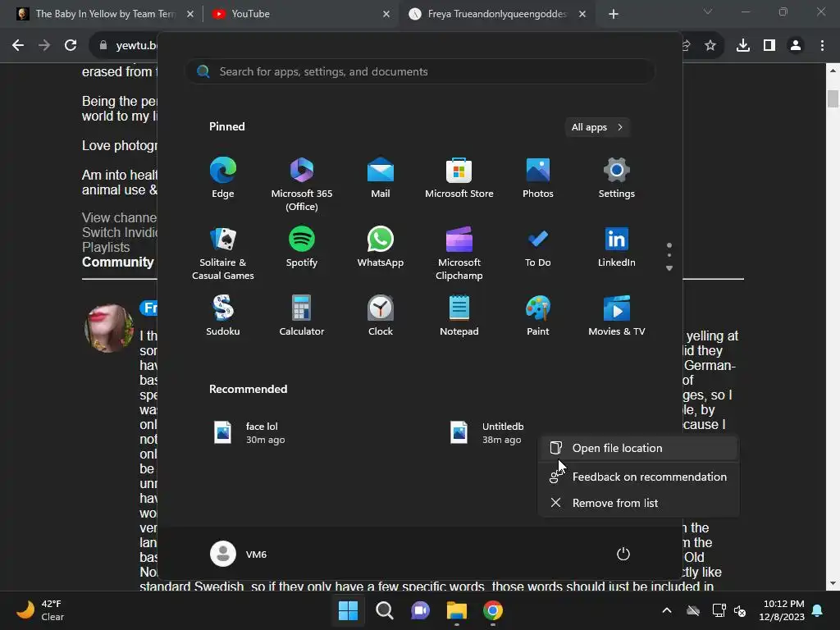840x630 pixels.
Task: Click the page's vertical scrollbar thumb
Action: point(833,99)
